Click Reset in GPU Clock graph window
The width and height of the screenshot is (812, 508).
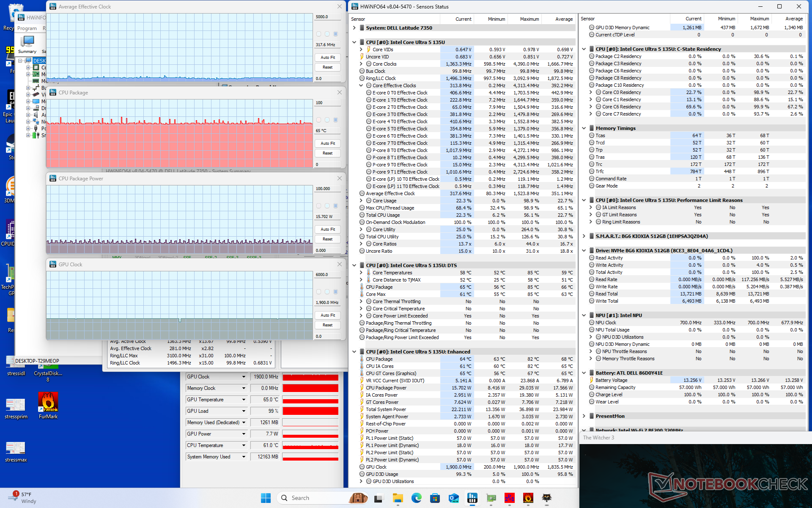pyautogui.click(x=327, y=325)
